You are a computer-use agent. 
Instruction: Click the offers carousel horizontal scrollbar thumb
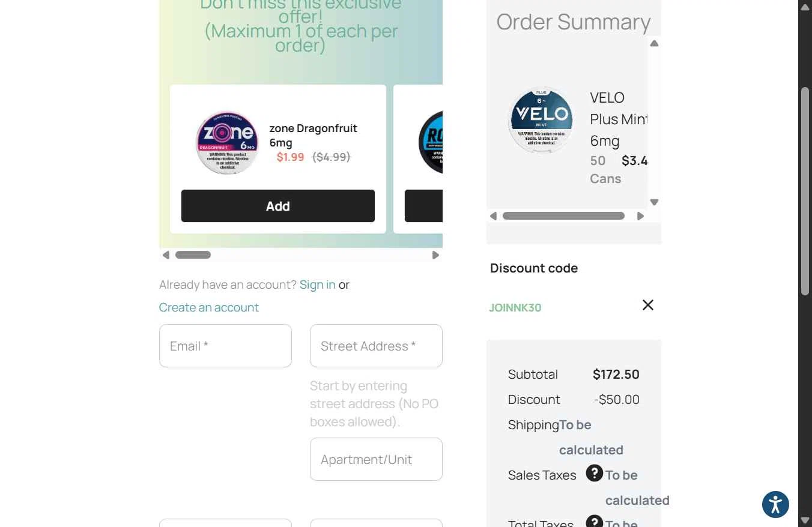(193, 255)
